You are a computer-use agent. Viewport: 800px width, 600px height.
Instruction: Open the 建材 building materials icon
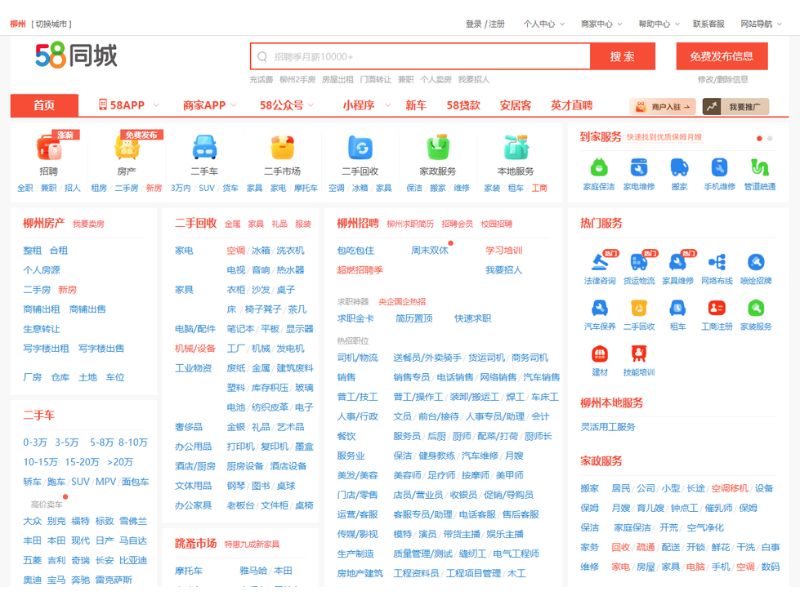point(600,354)
